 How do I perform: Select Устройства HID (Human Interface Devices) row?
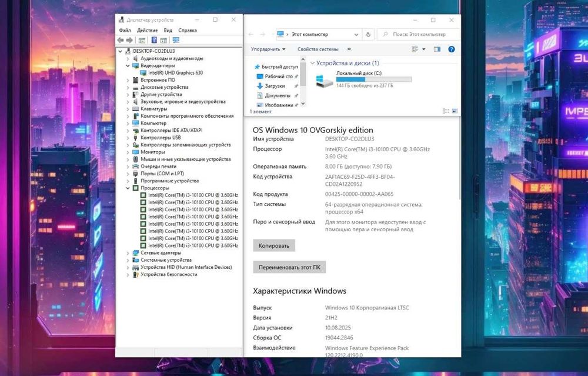point(186,267)
